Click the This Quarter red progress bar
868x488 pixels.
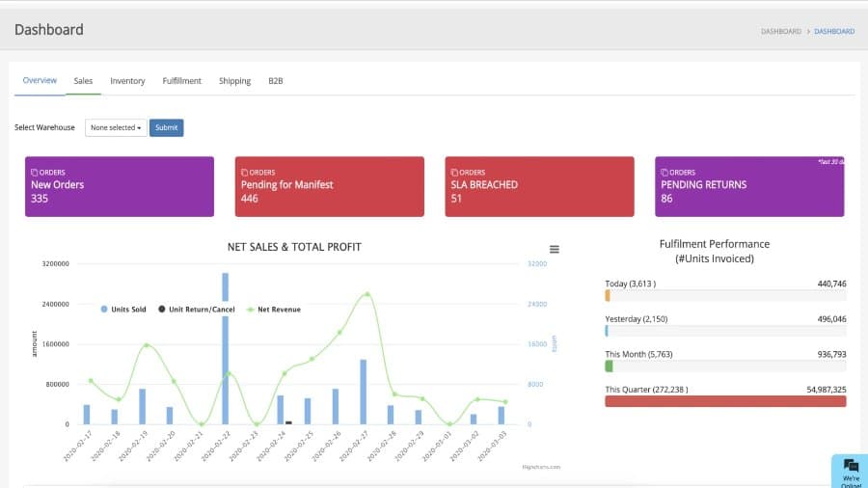(x=725, y=402)
